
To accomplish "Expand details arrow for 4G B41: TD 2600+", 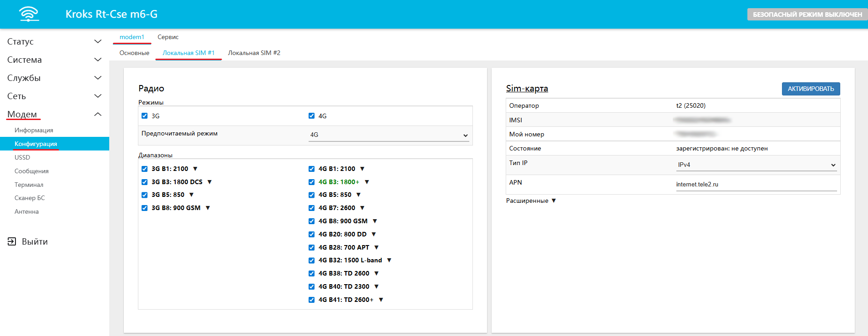I will point(381,300).
